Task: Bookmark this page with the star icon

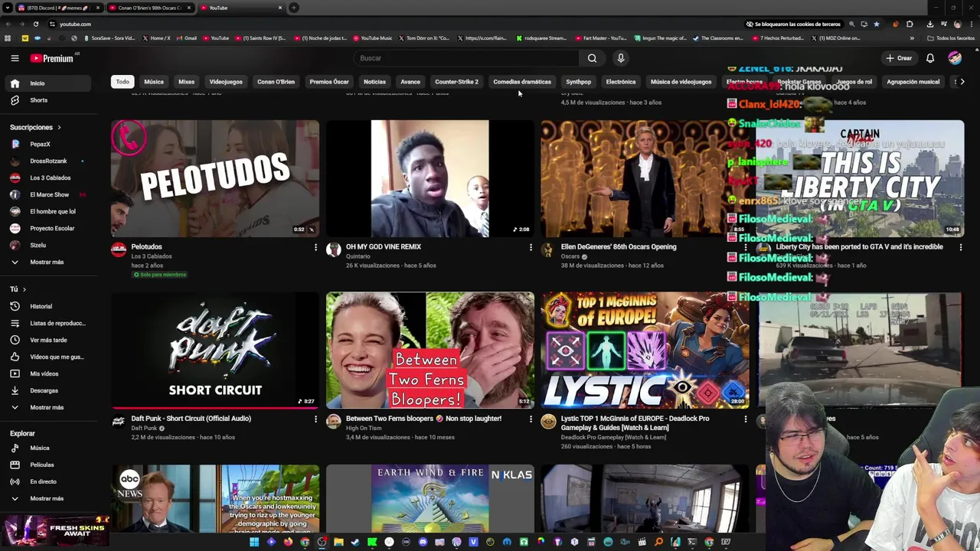Action: pyautogui.click(x=877, y=24)
